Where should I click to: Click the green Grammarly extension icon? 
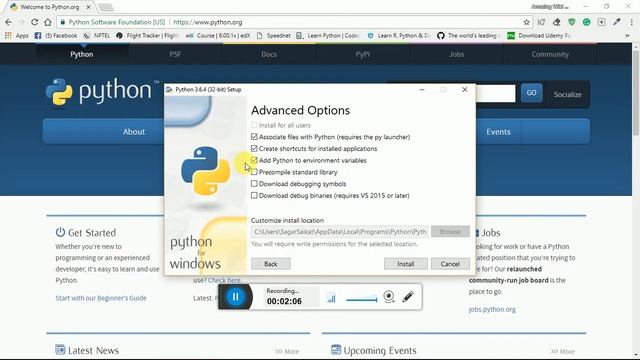587,22
